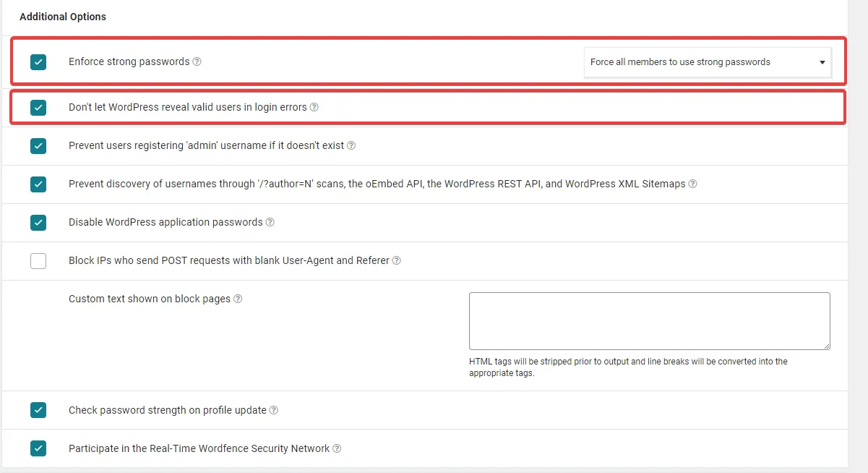Viewport: 868px width, 473px height.
Task: Open help for disabling WordPress application passwords
Action: (270, 222)
